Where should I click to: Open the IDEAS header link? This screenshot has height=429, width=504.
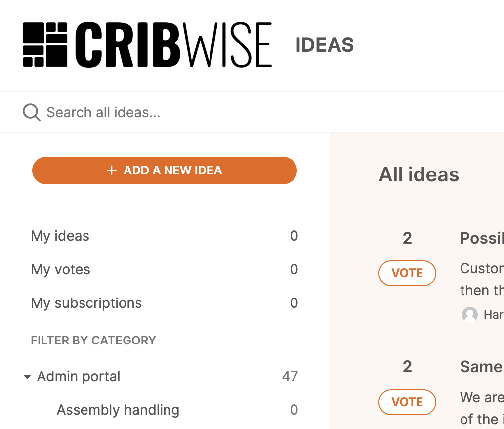coord(325,45)
